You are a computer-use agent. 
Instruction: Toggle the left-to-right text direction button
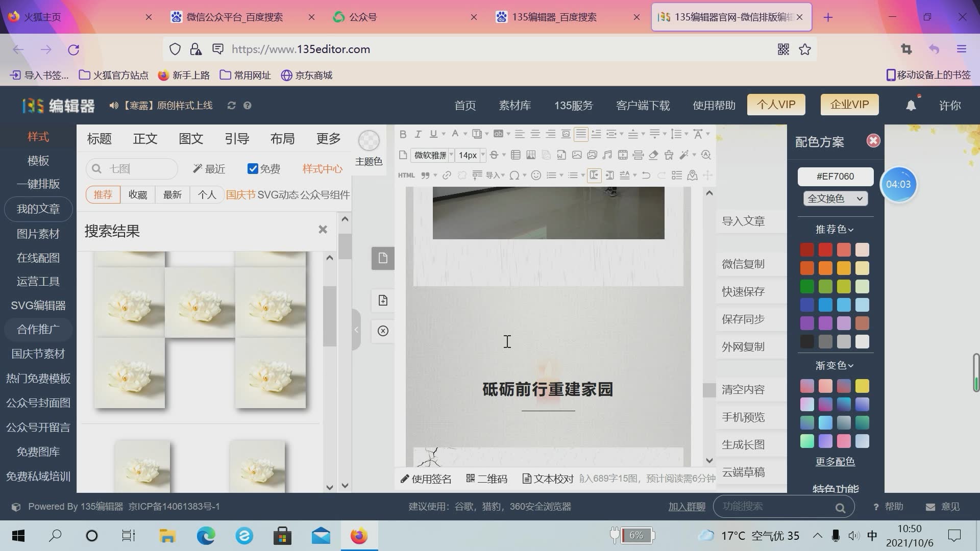594,176
